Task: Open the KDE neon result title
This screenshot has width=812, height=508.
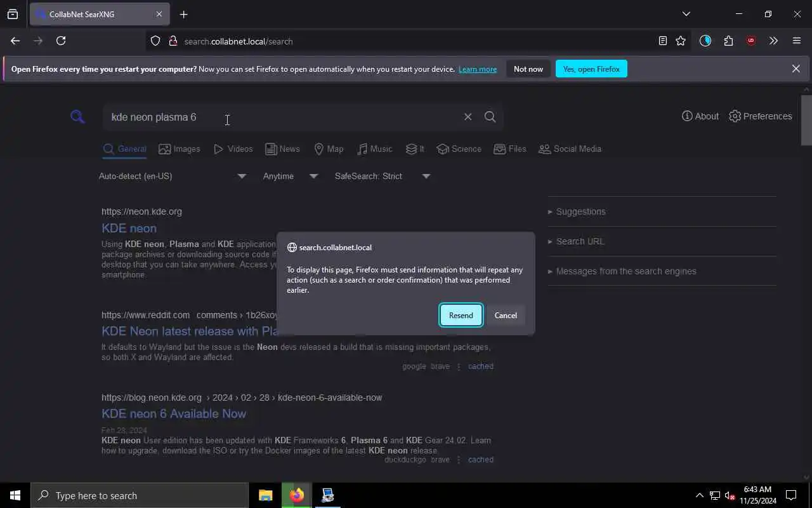Action: click(x=129, y=228)
